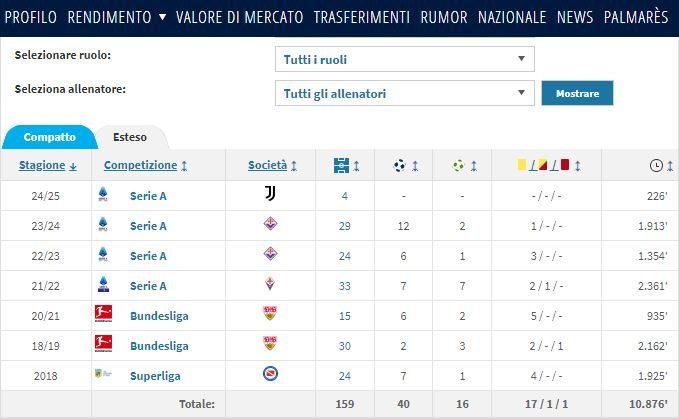Sort by yellow and red cards icon
The width and height of the screenshot is (679, 419).
[543, 165]
